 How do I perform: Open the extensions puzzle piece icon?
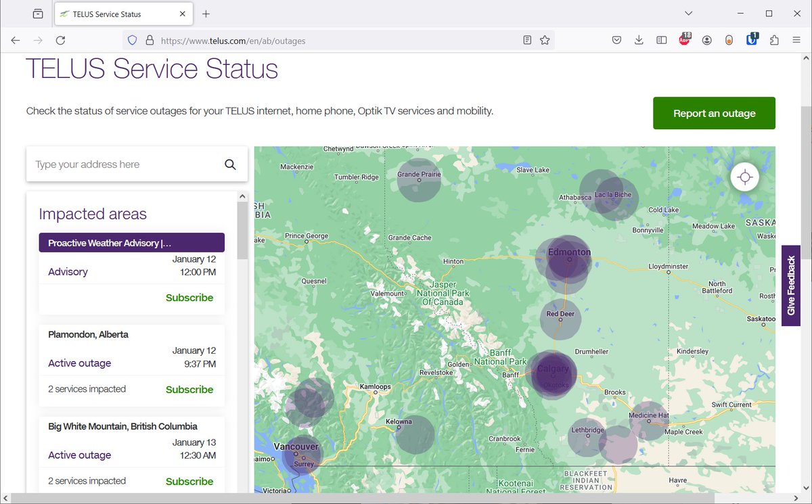[x=775, y=41]
